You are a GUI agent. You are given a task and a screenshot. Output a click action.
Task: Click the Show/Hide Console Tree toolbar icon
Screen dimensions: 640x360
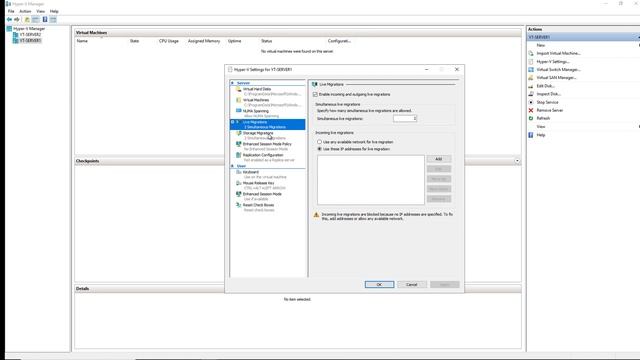(x=36, y=20)
